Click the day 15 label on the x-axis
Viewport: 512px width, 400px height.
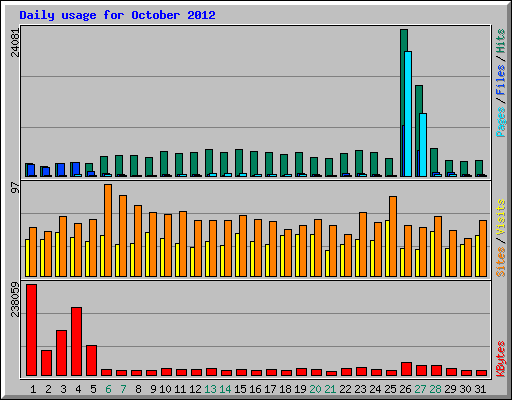pyautogui.click(x=240, y=389)
